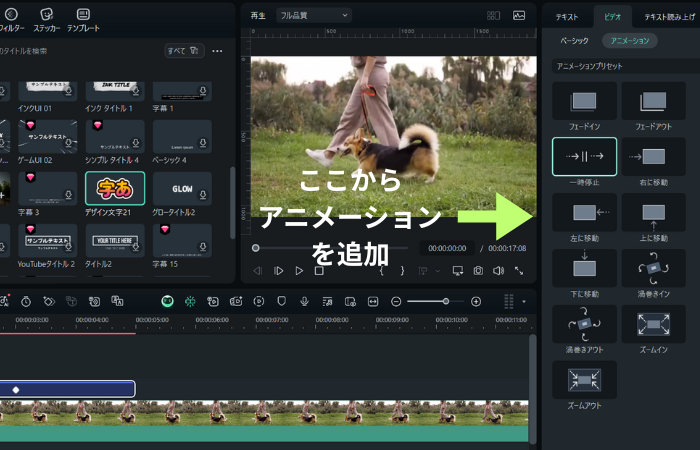Viewport: 700px width, 450px height.
Task: Take a snapshot with camera icon
Action: coord(478,271)
